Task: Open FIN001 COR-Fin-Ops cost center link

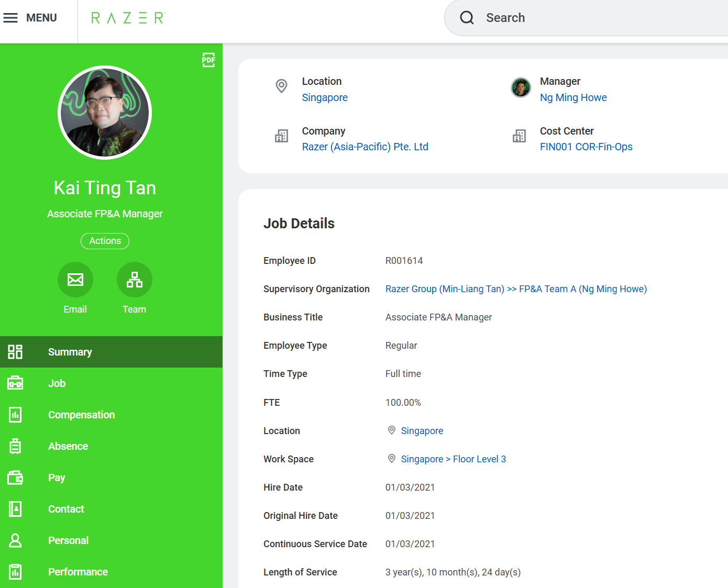Action: [586, 147]
